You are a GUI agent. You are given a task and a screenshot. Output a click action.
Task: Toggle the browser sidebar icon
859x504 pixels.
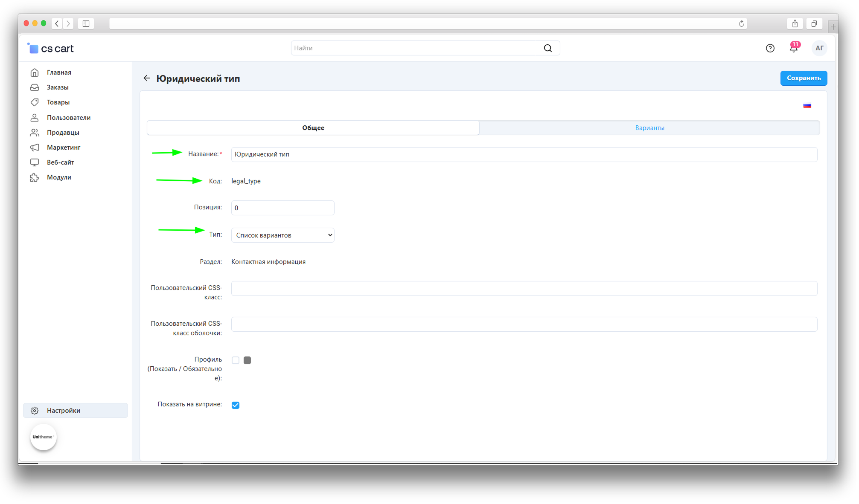86,23
